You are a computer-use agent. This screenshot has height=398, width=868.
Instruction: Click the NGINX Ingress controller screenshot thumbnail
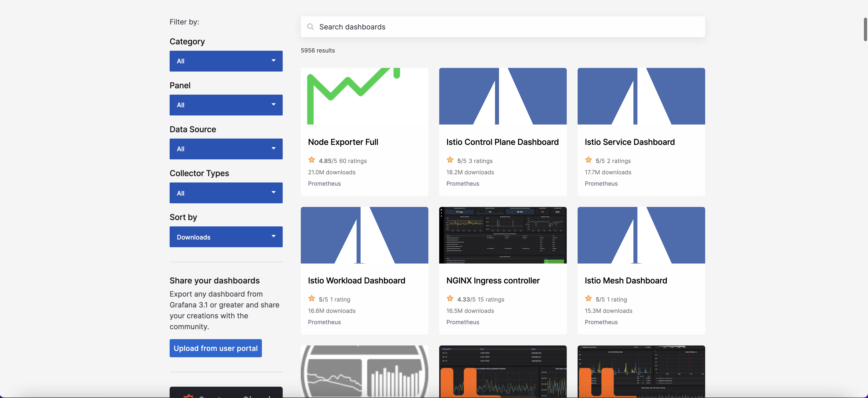point(503,235)
